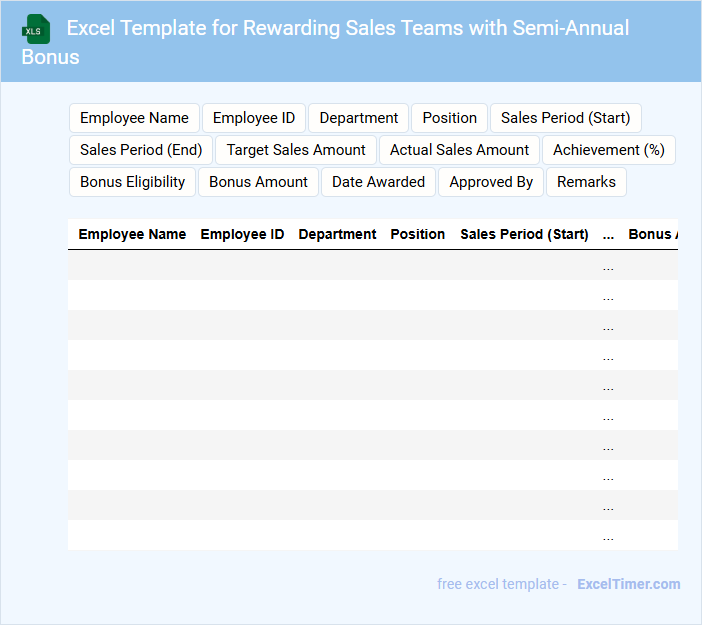Image resolution: width=702 pixels, height=625 pixels.
Task: Select the Employee Name tag
Action: [x=134, y=118]
